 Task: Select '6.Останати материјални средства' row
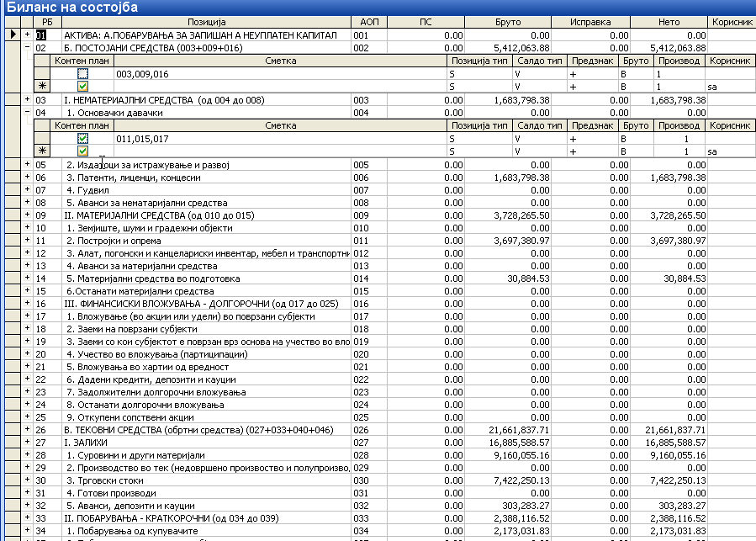pyautogui.click(x=140, y=291)
